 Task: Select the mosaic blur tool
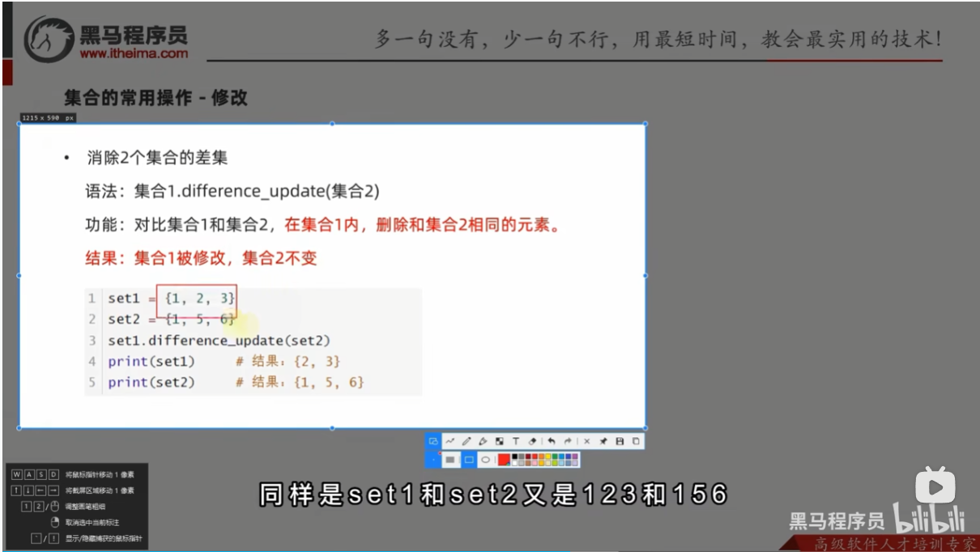[500, 441]
